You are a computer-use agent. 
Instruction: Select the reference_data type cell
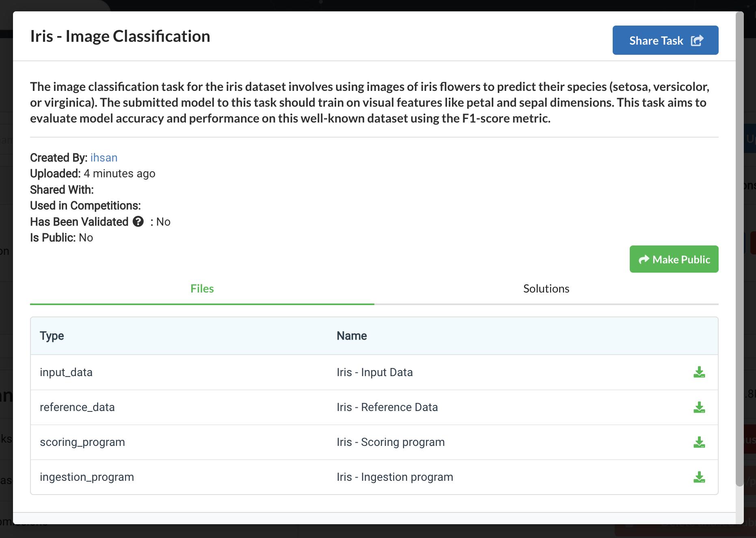pos(77,407)
